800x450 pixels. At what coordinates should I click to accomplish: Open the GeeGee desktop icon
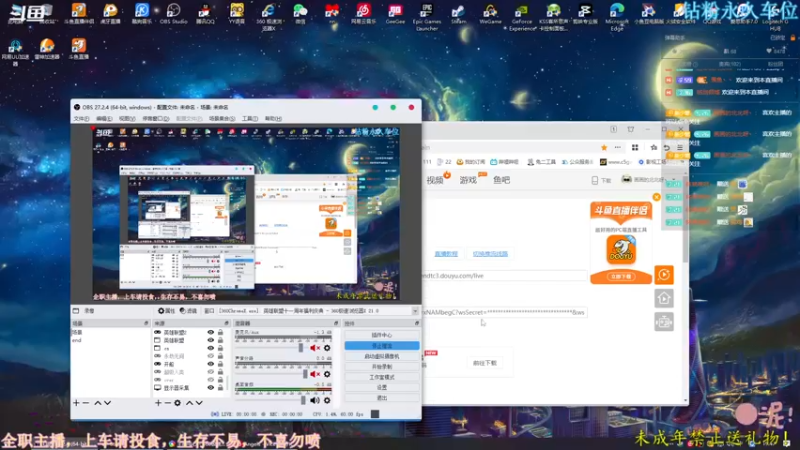pyautogui.click(x=395, y=14)
